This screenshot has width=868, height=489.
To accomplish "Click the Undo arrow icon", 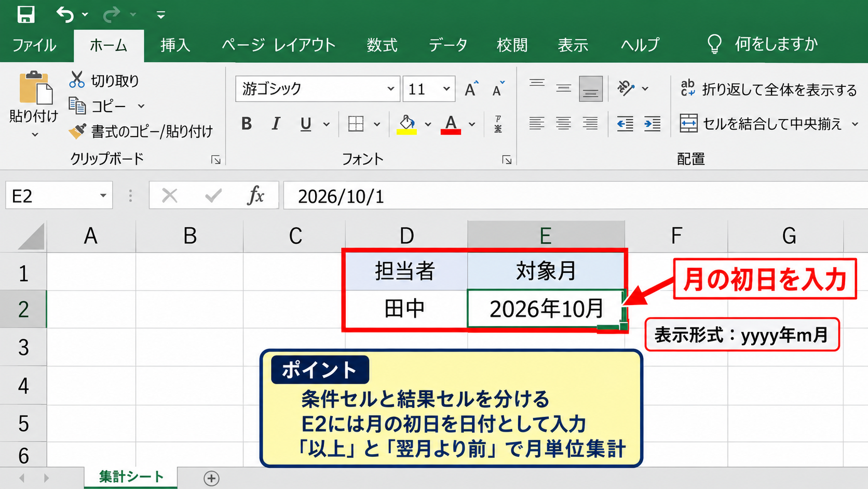I will (x=65, y=14).
